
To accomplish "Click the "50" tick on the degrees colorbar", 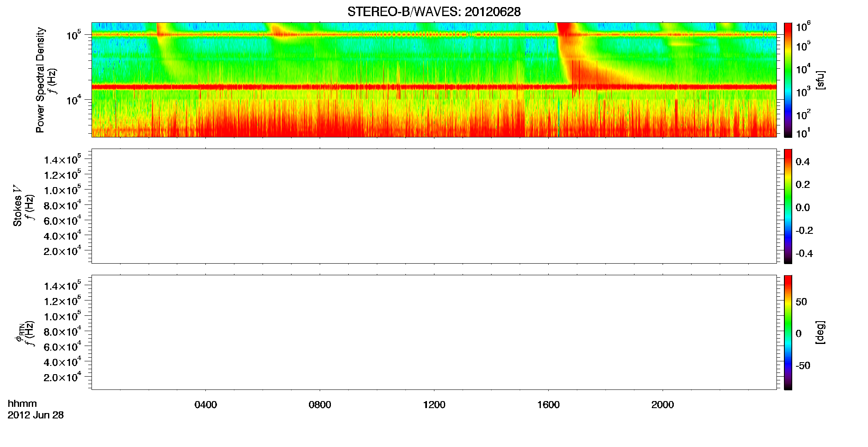I will click(x=801, y=302).
